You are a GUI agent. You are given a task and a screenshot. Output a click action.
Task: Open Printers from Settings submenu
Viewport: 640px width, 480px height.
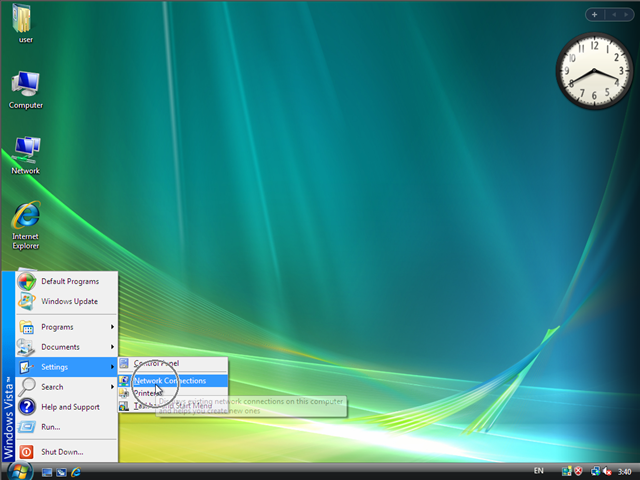pyautogui.click(x=173, y=393)
